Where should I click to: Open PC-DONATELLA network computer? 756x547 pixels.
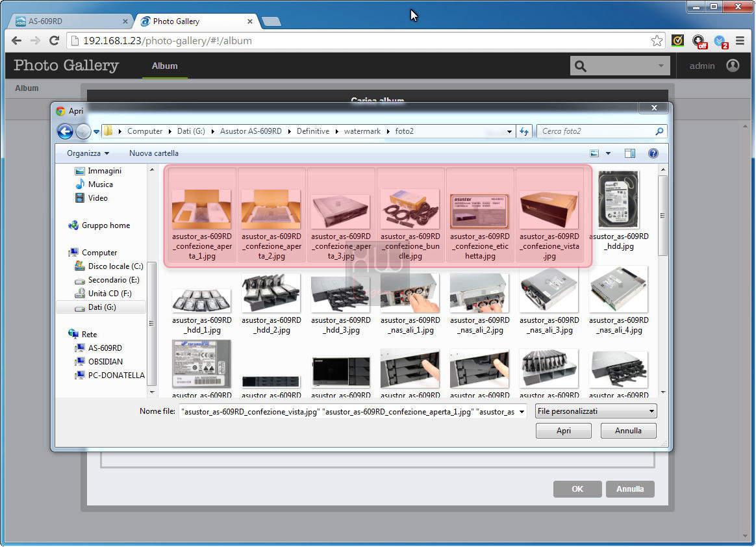pyautogui.click(x=110, y=375)
